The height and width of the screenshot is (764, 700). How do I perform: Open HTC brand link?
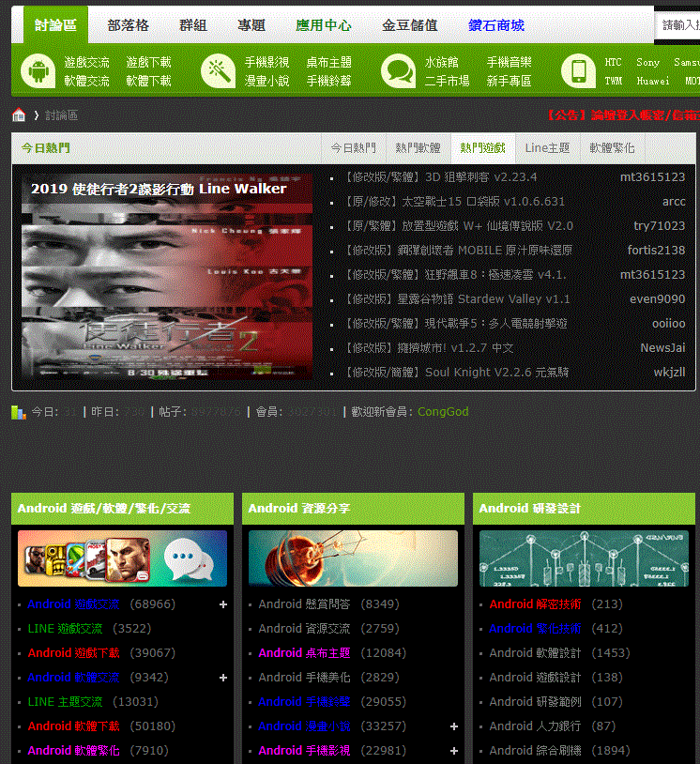(x=613, y=62)
